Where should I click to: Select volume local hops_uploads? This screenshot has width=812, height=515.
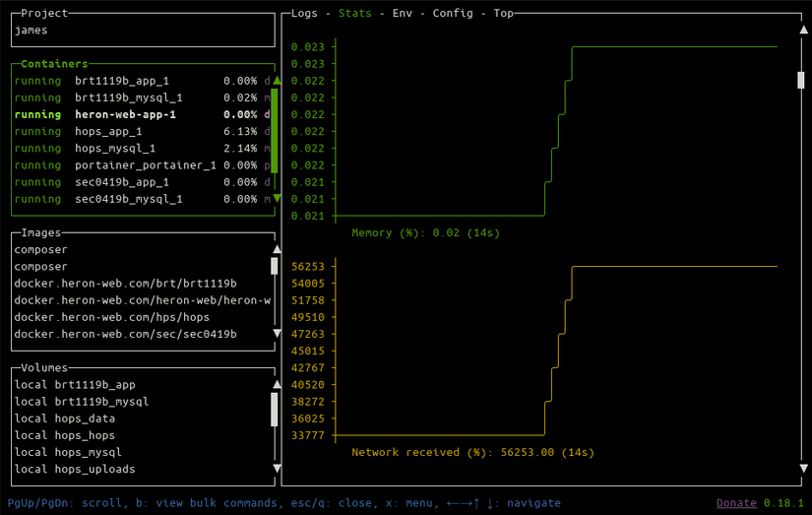click(x=75, y=469)
